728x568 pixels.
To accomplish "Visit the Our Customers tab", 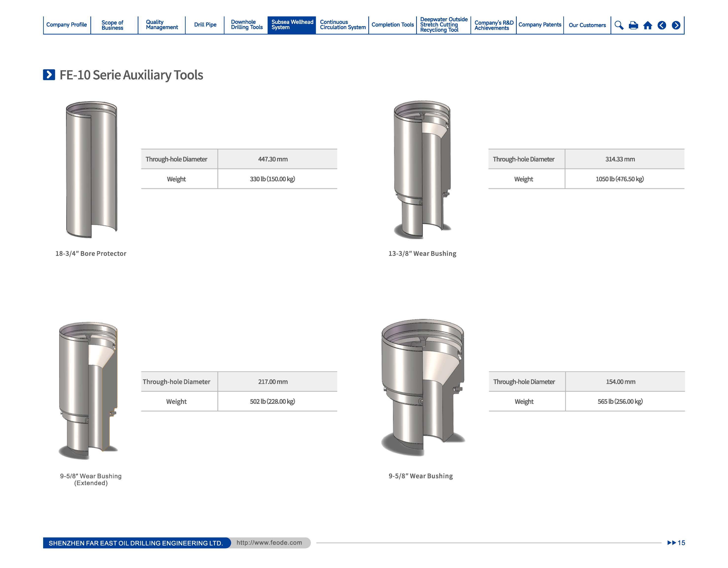I will (x=587, y=25).
